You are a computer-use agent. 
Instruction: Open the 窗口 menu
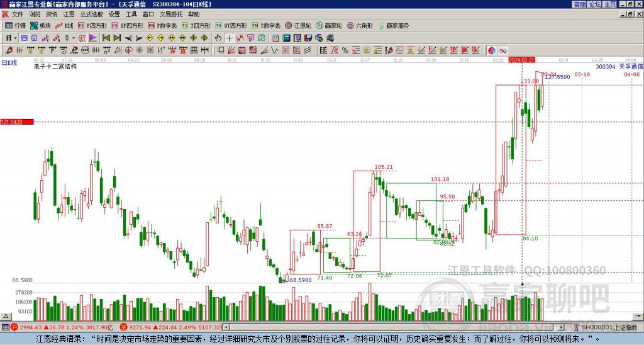(x=148, y=14)
